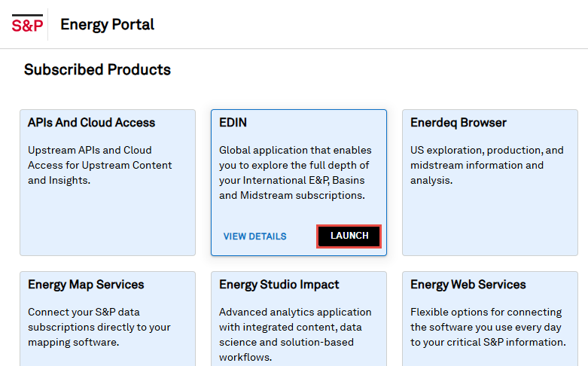
Task: Click 'Advanced analytics application' description
Action: point(295,334)
